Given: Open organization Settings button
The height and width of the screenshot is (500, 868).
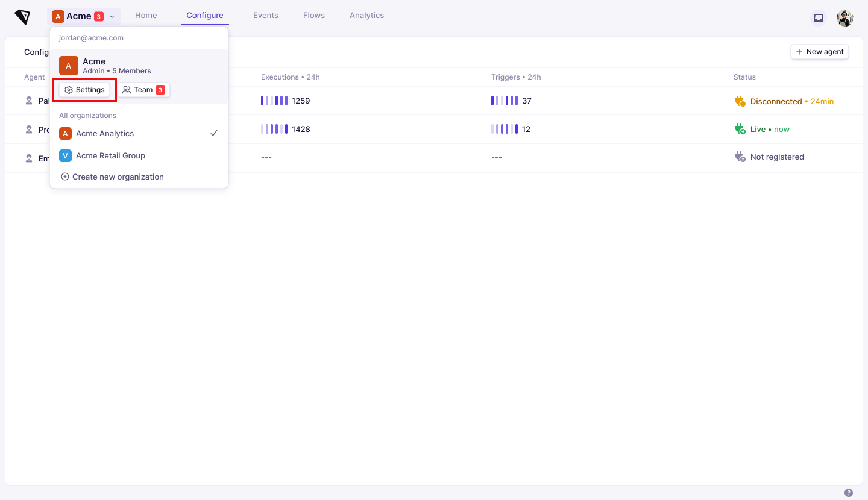Looking at the screenshot, I should coord(84,90).
